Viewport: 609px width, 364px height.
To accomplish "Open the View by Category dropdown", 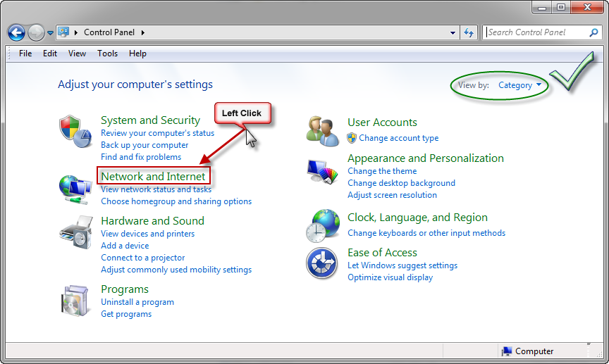I will (x=520, y=85).
